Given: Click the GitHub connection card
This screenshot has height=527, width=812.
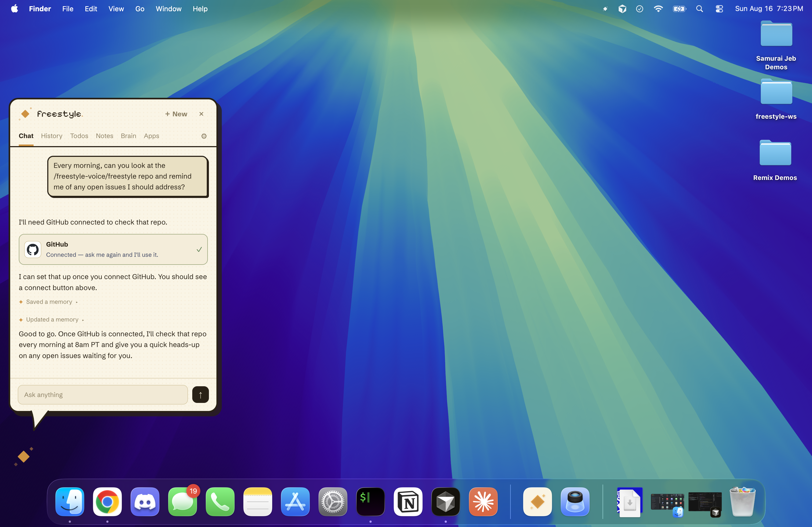Looking at the screenshot, I should [x=113, y=249].
